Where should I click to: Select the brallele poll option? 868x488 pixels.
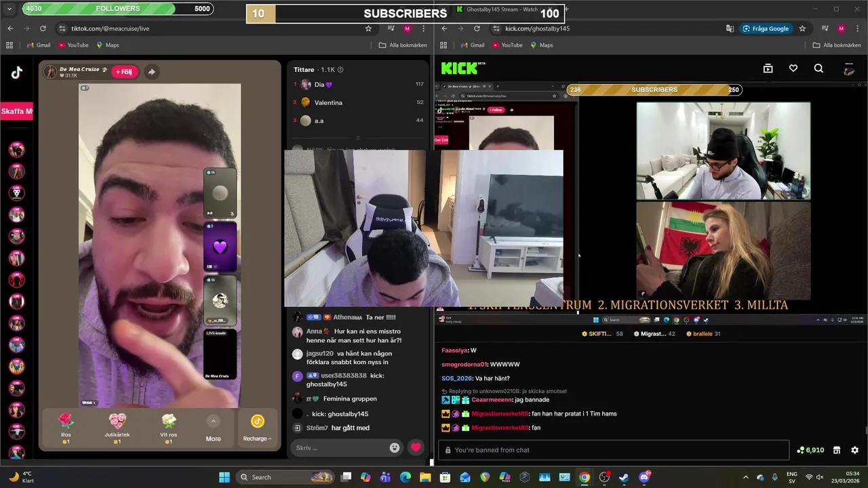click(x=703, y=333)
